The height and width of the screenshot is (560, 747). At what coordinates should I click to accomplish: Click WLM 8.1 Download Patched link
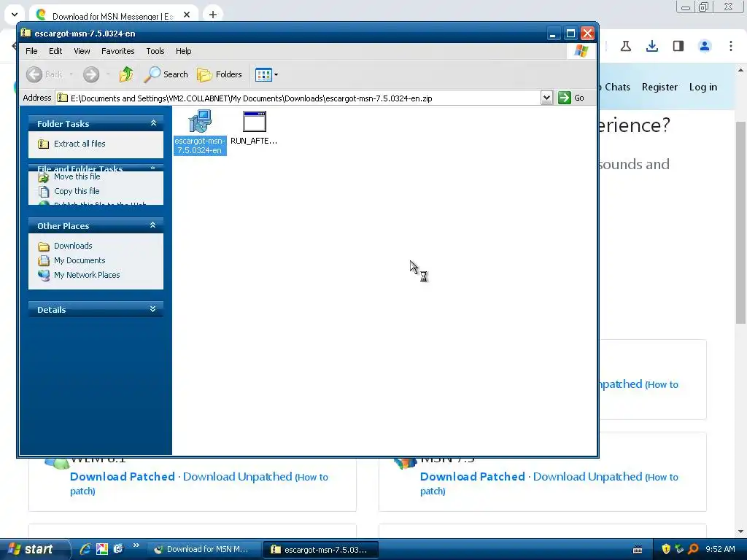(123, 477)
